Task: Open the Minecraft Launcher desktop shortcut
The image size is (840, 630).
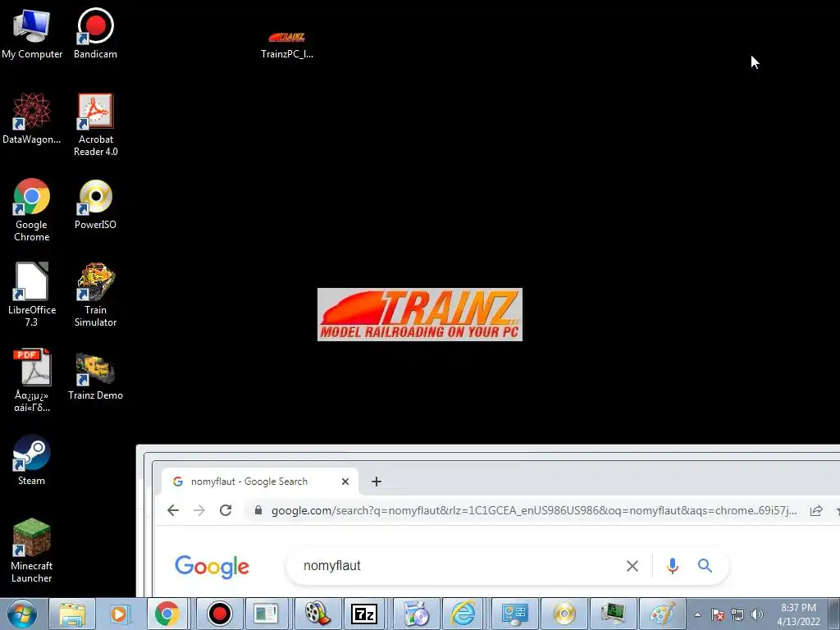Action: click(32, 550)
